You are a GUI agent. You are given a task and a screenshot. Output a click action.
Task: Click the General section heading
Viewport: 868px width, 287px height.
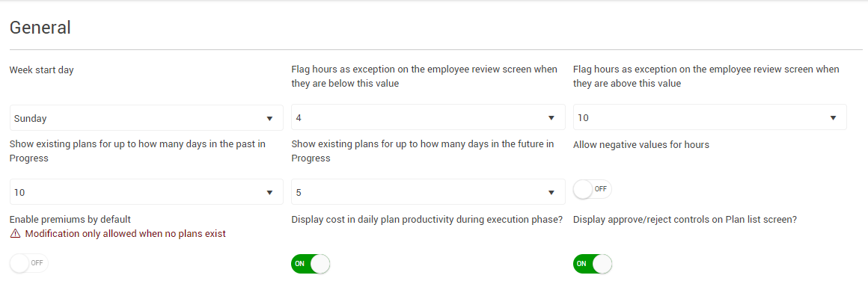coord(40,28)
